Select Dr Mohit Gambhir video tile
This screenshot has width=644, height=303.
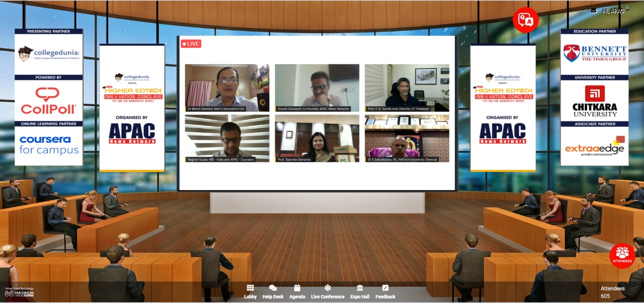pyautogui.click(x=227, y=88)
